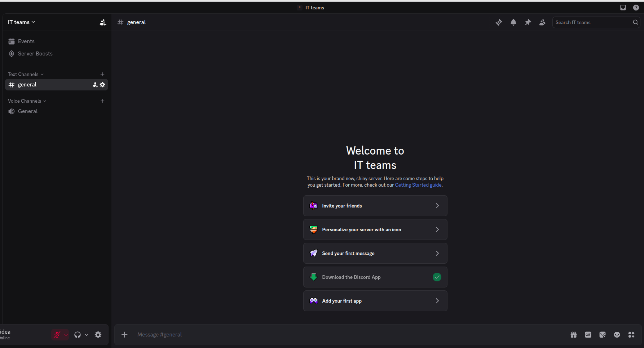Viewport: 644px width, 348px height.
Task: Open the emoji picker
Action: (617, 335)
